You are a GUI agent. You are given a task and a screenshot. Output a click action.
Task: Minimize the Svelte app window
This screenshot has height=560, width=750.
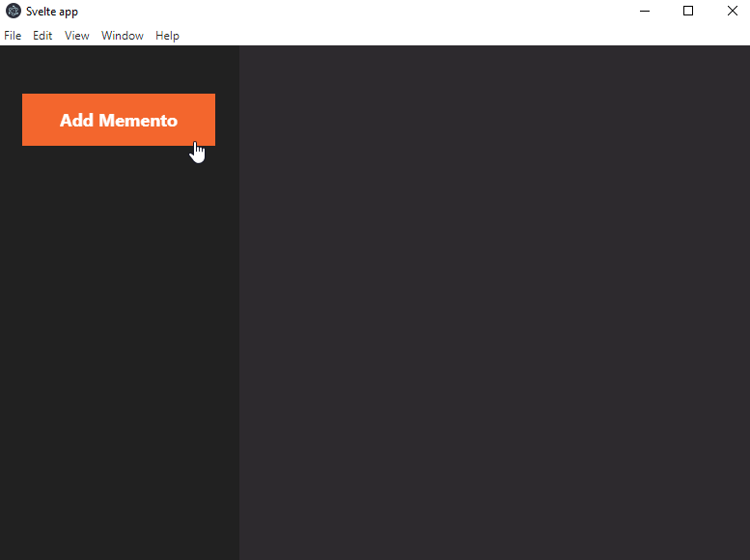tap(645, 11)
